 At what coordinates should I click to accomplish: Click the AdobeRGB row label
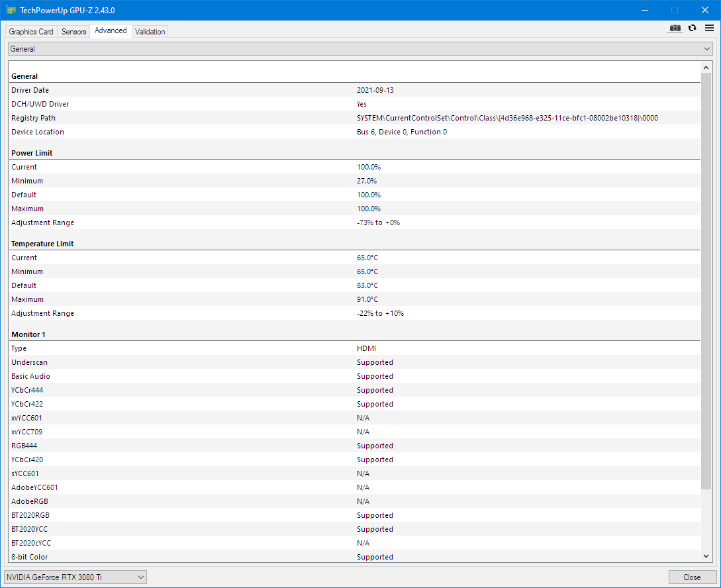30,501
